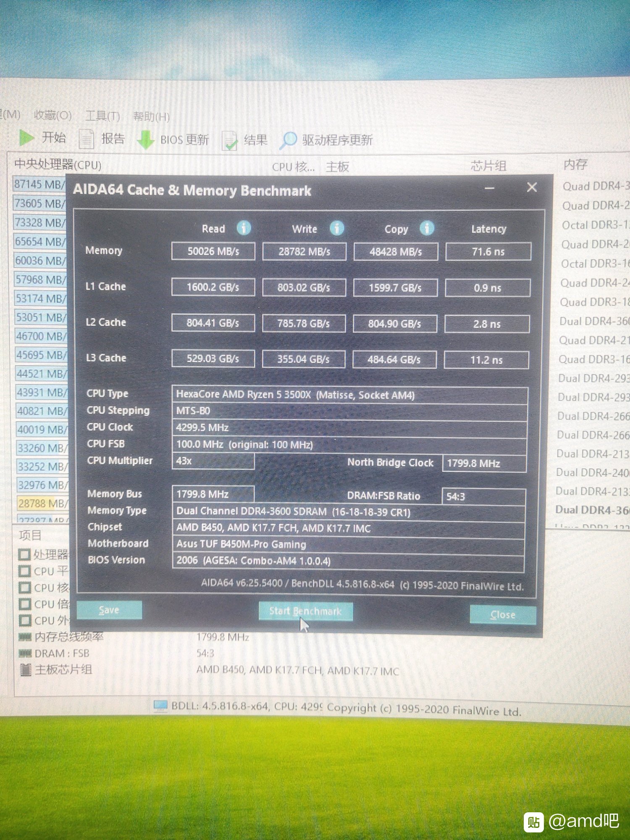This screenshot has width=630, height=840.
Task: Click 开始 toolbar label
Action: coord(54,137)
